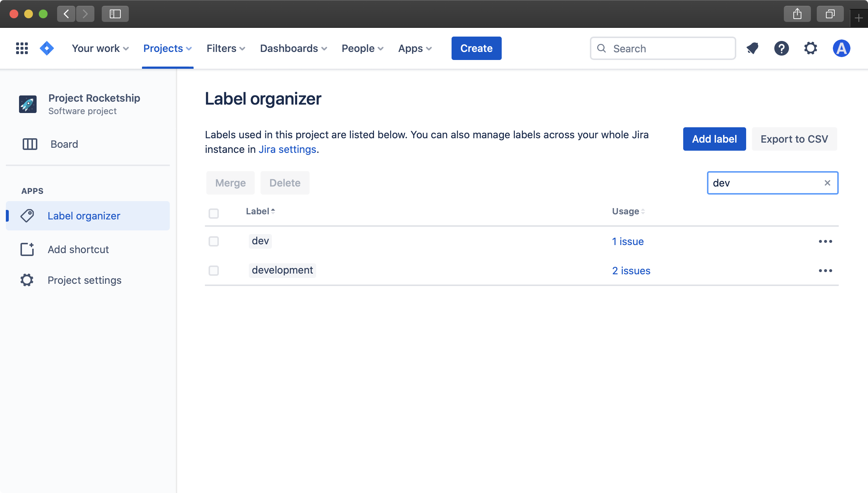The width and height of the screenshot is (868, 493).
Task: Select the checkbox for development label
Action: click(x=213, y=271)
